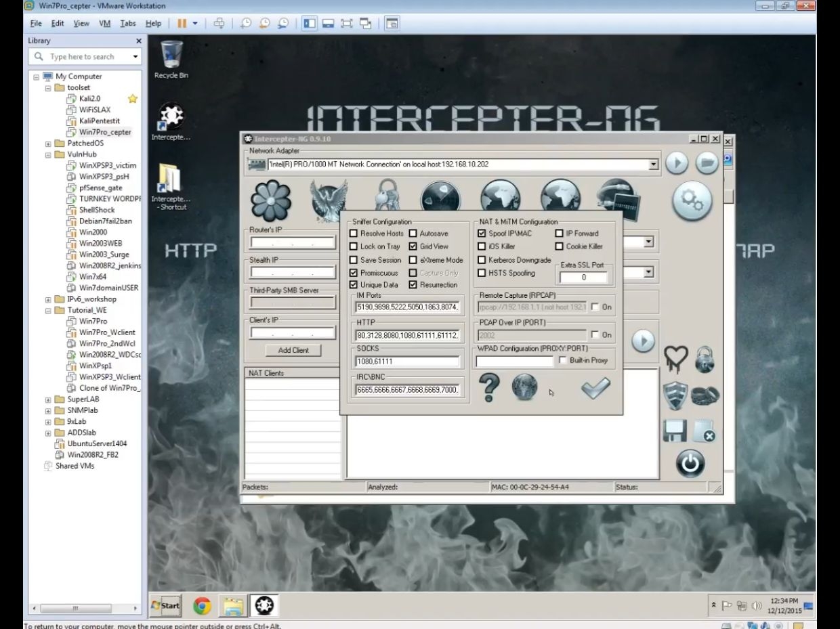Select pfSense_gate virtual machine
840x629 pixels.
tap(100, 188)
